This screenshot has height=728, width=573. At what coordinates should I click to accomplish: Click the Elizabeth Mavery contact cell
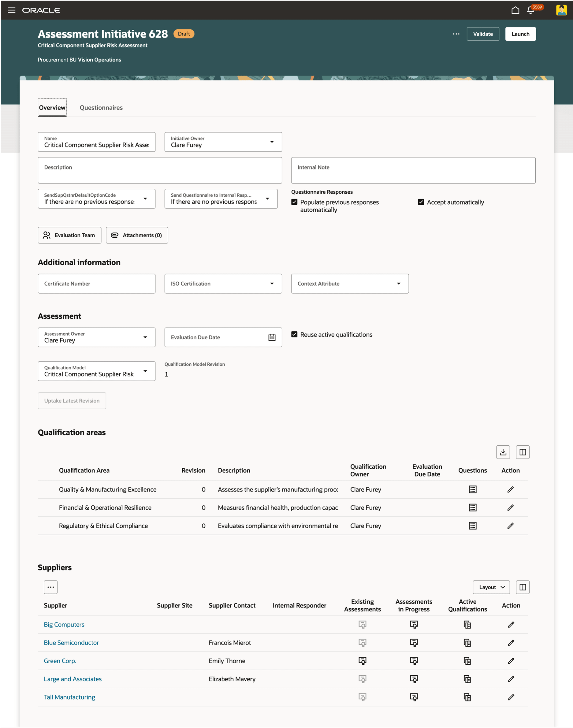pos(232,679)
